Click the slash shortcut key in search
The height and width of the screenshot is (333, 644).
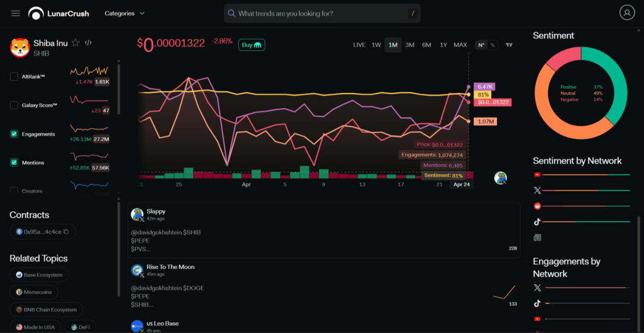click(x=413, y=14)
